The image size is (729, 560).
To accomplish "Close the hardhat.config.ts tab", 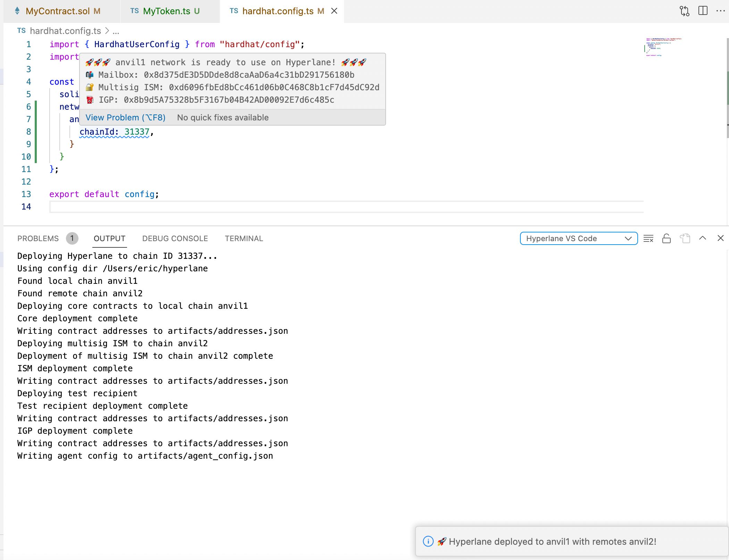I will click(334, 11).
